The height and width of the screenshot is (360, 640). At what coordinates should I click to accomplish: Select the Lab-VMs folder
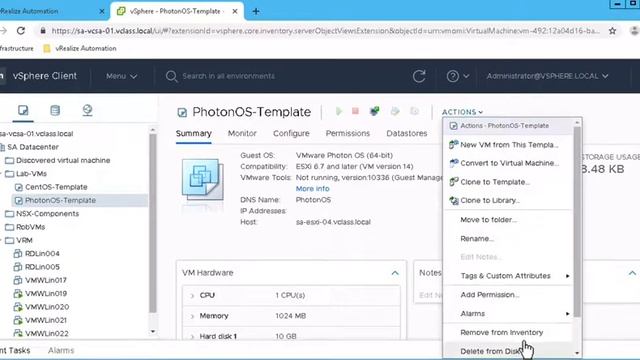[31, 173]
